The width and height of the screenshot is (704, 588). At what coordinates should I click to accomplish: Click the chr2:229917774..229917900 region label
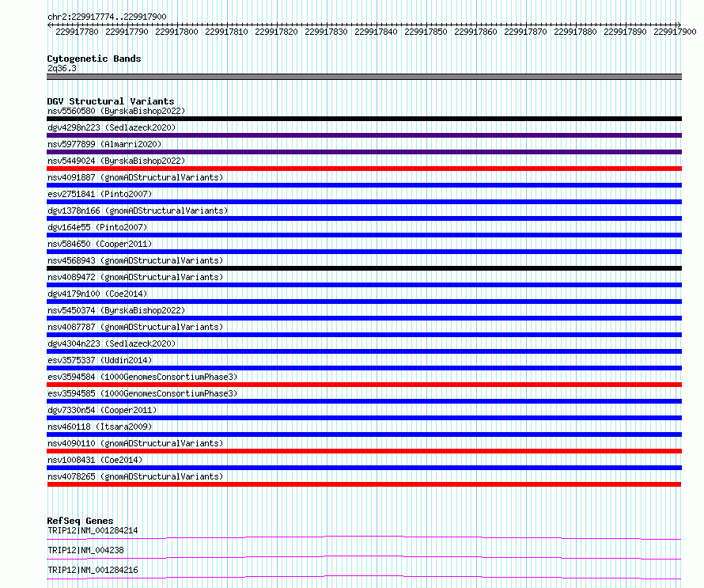click(107, 17)
